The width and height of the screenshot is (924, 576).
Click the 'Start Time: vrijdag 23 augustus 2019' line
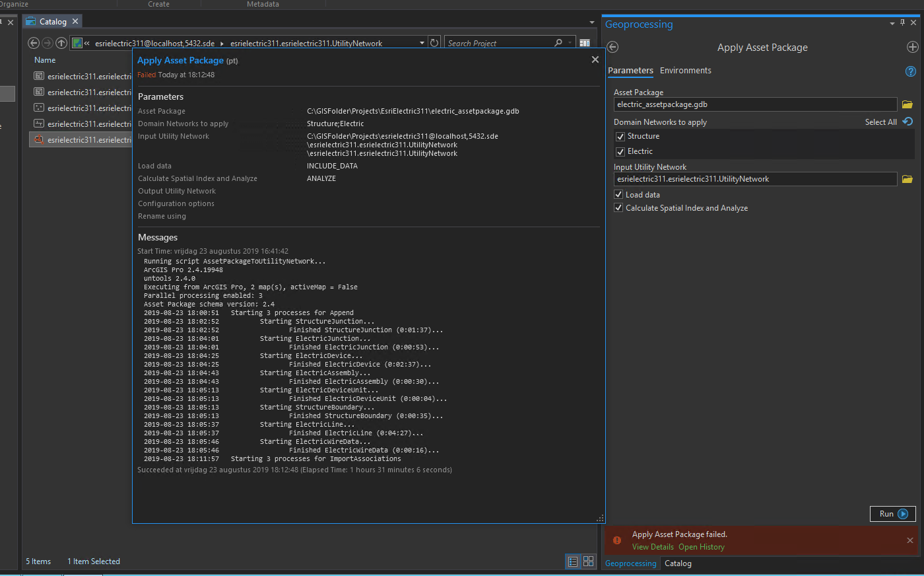[213, 251]
